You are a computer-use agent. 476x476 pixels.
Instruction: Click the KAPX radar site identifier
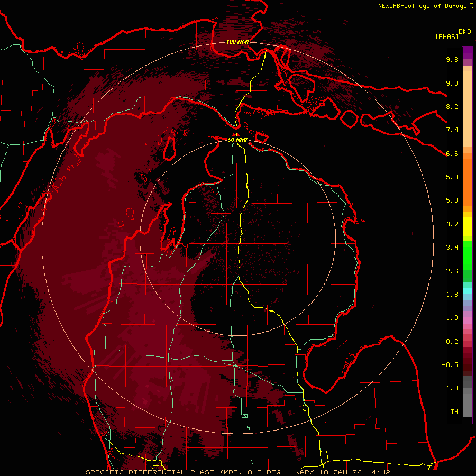click(x=305, y=472)
